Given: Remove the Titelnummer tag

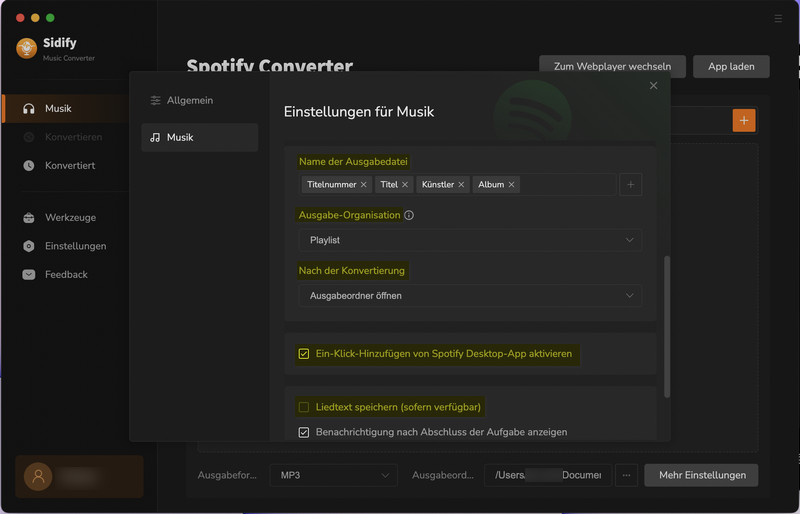Looking at the screenshot, I should point(364,185).
